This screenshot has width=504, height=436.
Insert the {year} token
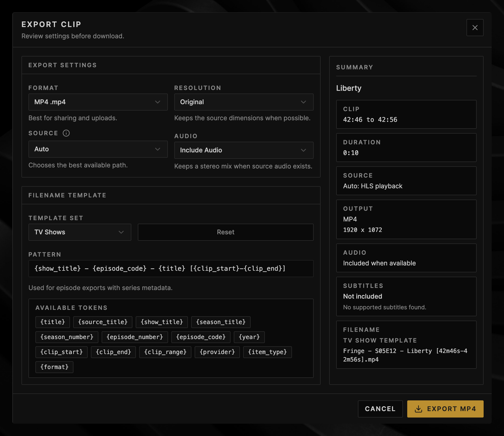coord(249,337)
